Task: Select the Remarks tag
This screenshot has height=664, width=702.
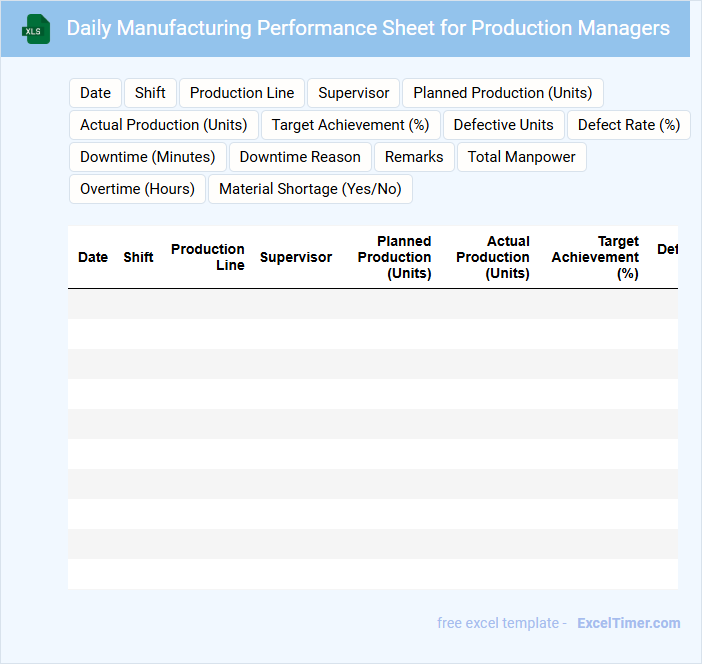Action: [414, 157]
